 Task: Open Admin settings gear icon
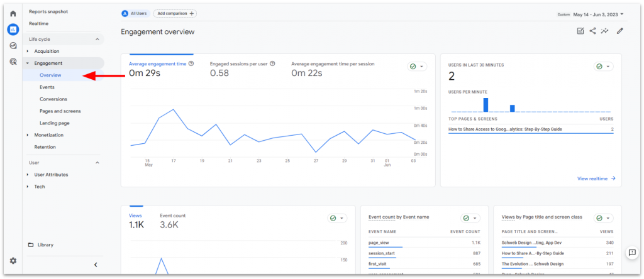pos(13,261)
